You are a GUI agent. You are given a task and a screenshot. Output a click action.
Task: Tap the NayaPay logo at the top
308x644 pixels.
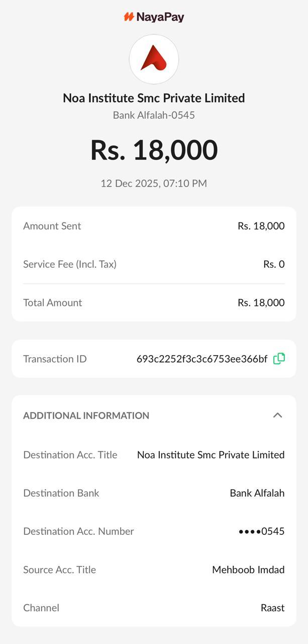[154, 17]
